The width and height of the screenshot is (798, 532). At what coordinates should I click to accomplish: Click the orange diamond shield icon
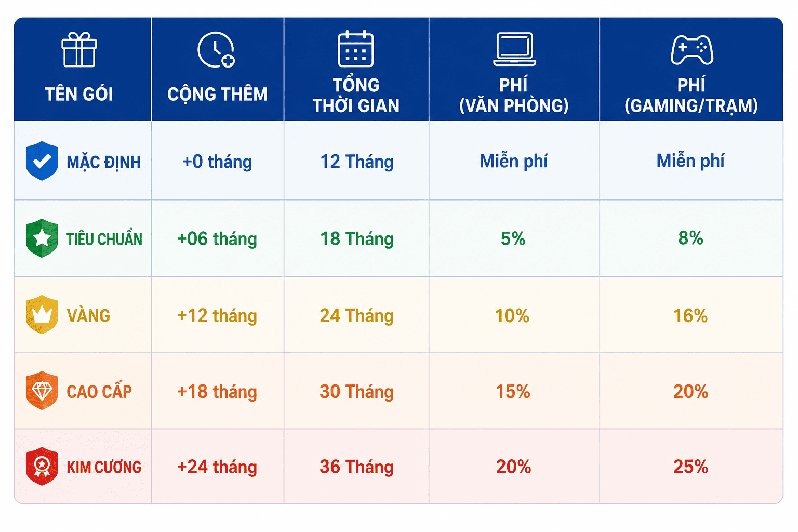coord(42,391)
